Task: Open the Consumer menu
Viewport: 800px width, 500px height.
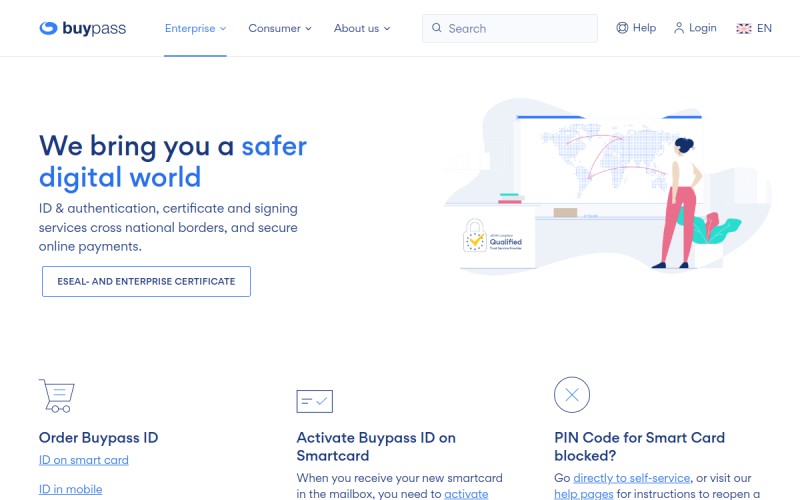Action: [280, 28]
